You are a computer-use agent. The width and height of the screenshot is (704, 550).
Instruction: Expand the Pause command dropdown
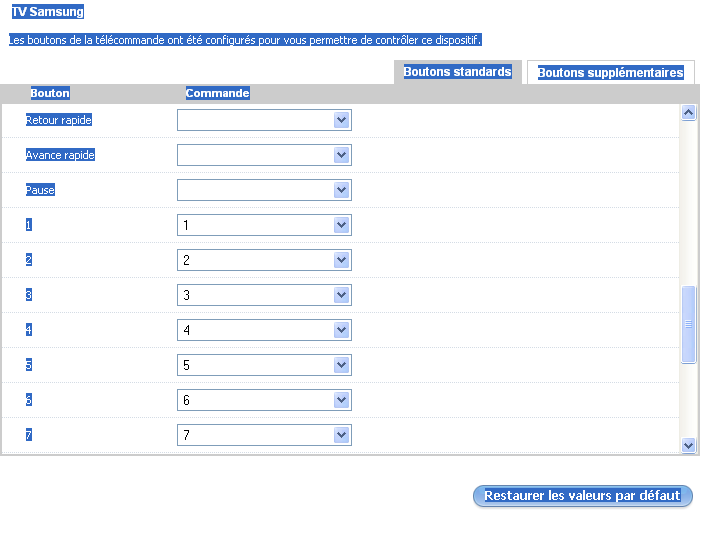[x=264, y=190]
